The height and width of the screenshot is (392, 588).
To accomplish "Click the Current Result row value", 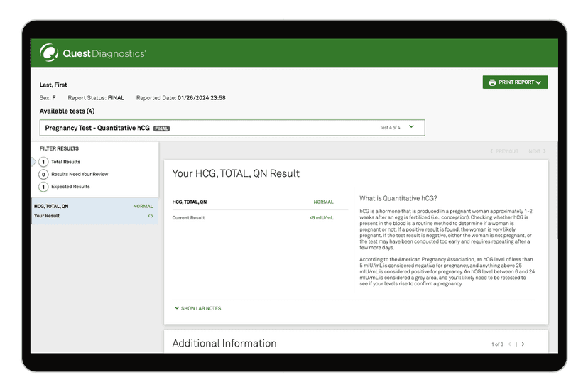I will [321, 218].
